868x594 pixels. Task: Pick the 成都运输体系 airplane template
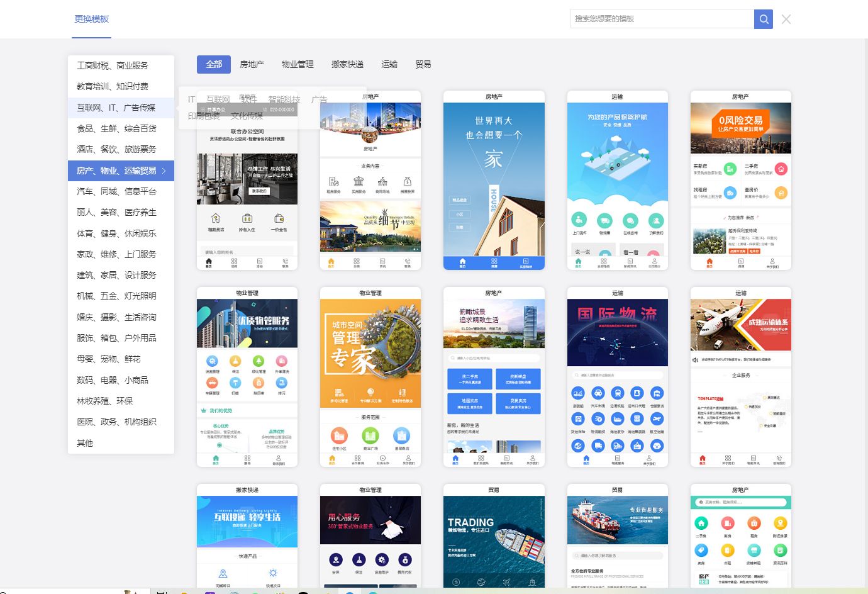(x=741, y=377)
